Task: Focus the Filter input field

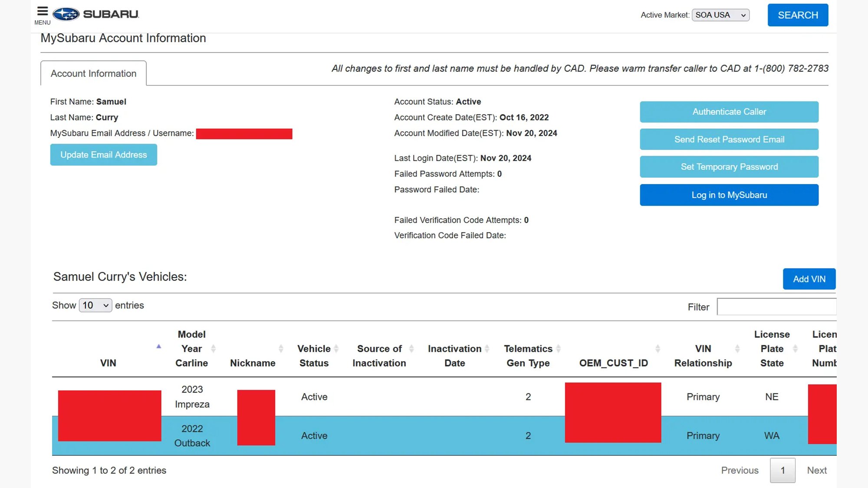Action: click(776, 307)
